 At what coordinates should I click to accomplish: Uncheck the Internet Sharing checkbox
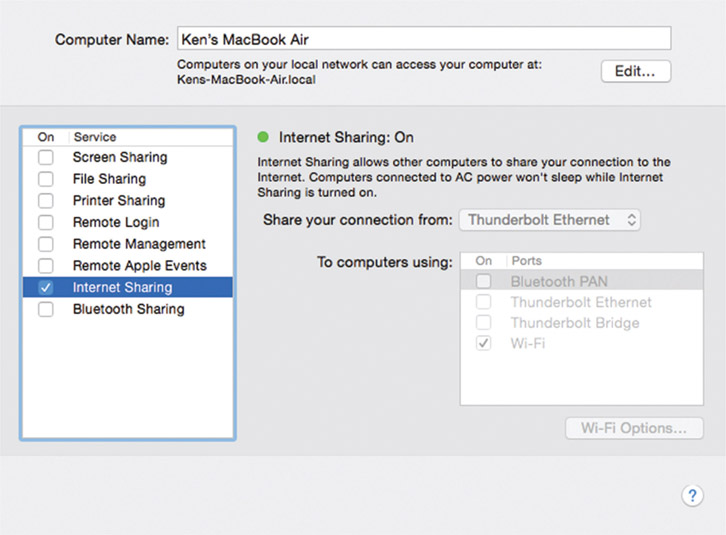pos(46,288)
